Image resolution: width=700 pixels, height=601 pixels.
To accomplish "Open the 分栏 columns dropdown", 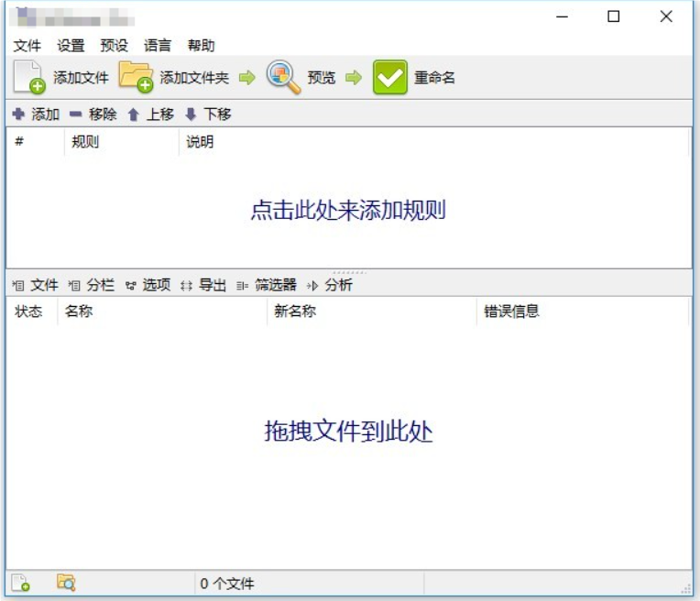I will (92, 285).
